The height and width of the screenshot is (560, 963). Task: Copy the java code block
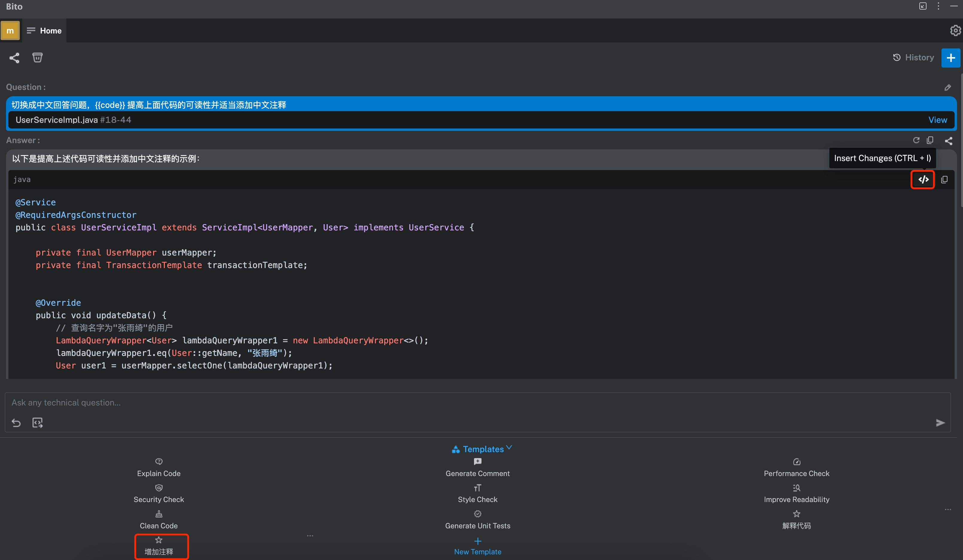pos(944,179)
